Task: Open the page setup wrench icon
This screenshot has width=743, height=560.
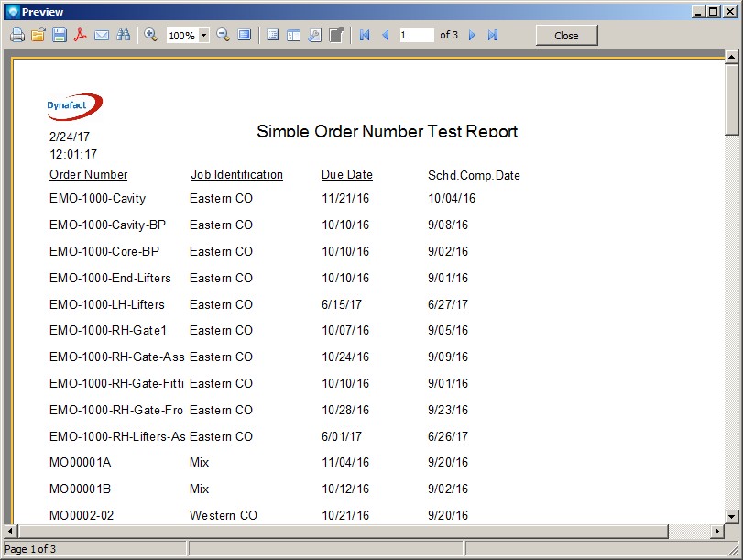Action: [x=314, y=35]
